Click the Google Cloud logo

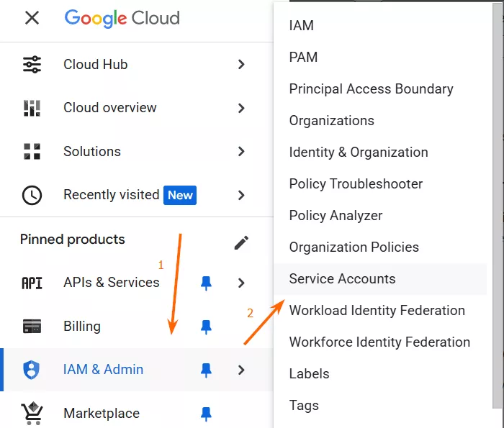pyautogui.click(x=122, y=18)
